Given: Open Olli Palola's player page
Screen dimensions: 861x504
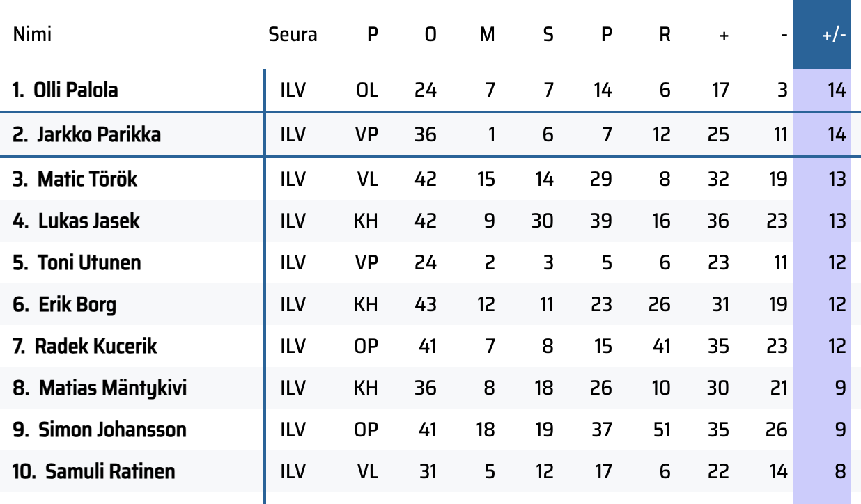Looking at the screenshot, I should [75, 90].
